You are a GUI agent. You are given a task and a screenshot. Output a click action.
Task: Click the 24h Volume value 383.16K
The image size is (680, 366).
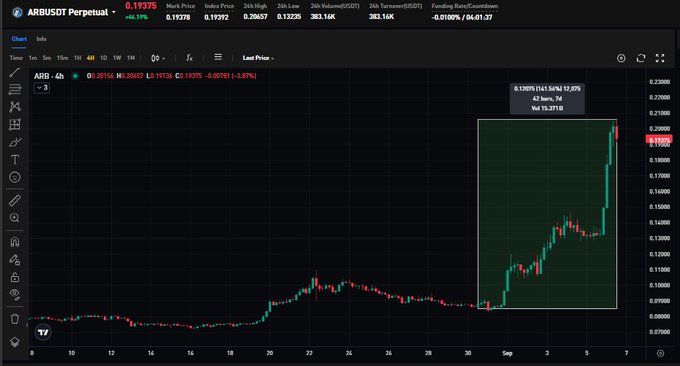click(323, 16)
